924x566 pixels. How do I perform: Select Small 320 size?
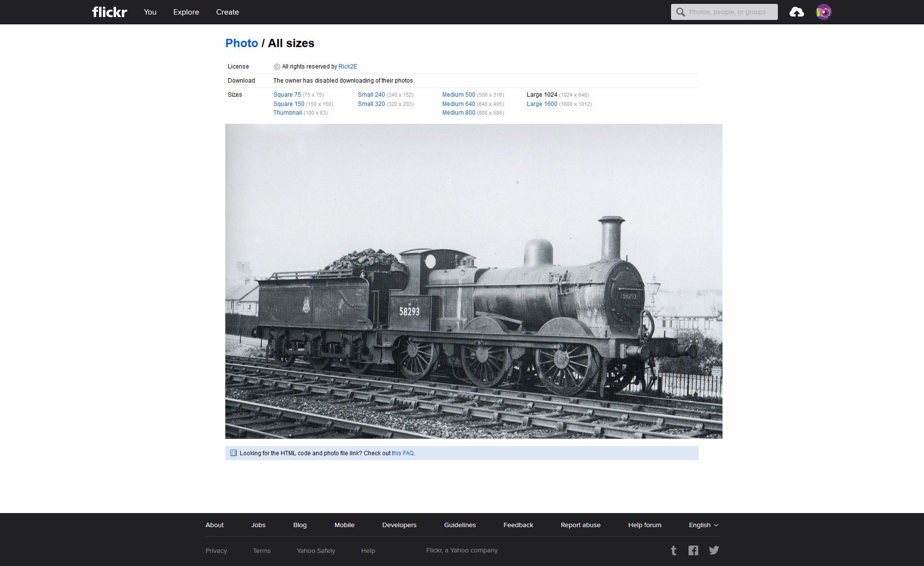point(371,104)
